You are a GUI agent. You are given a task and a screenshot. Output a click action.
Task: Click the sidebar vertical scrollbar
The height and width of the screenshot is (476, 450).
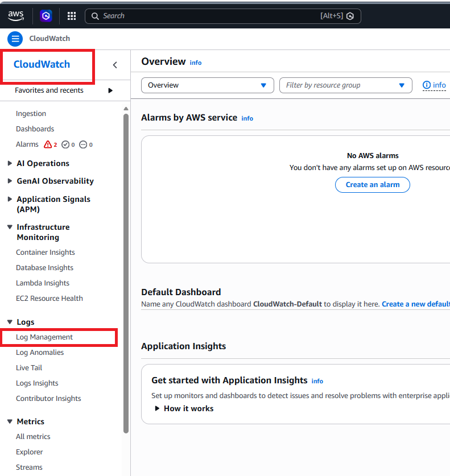click(x=126, y=273)
